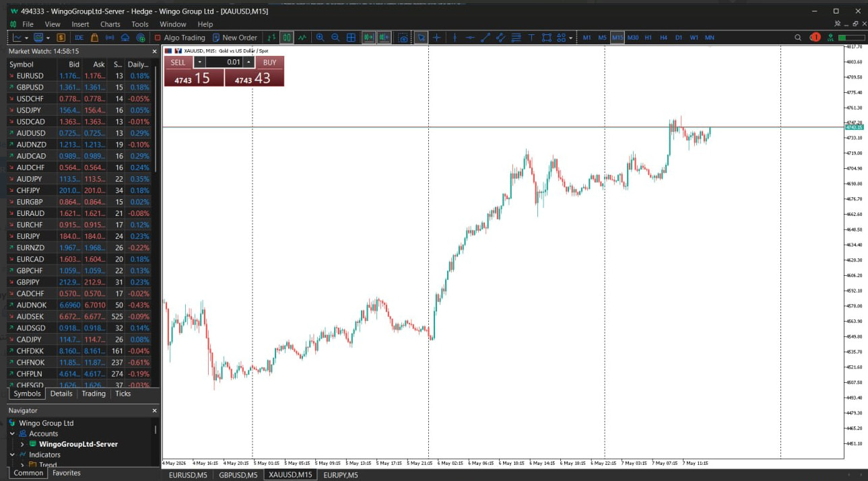Viewport: 868px width, 481px height.
Task: Draw a vertical line on chart
Action: (455, 38)
